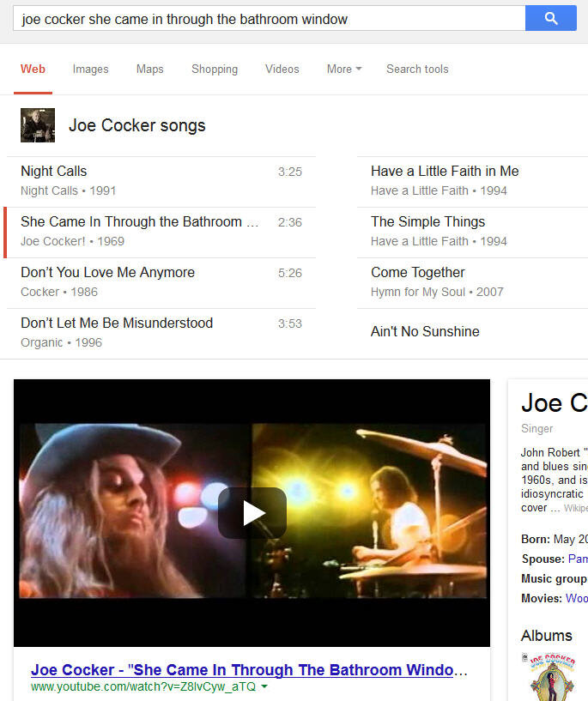
Task: Select Don't Let Me Be Misunderstood song
Action: click(x=161, y=333)
